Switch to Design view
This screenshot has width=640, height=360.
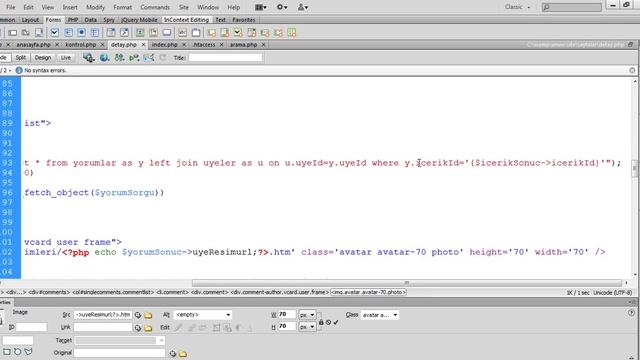(x=43, y=58)
